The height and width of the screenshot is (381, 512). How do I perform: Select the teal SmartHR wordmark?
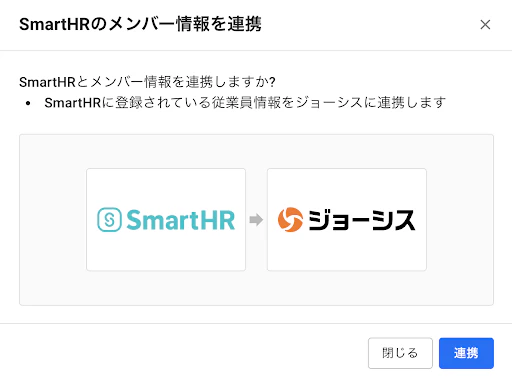(x=181, y=220)
